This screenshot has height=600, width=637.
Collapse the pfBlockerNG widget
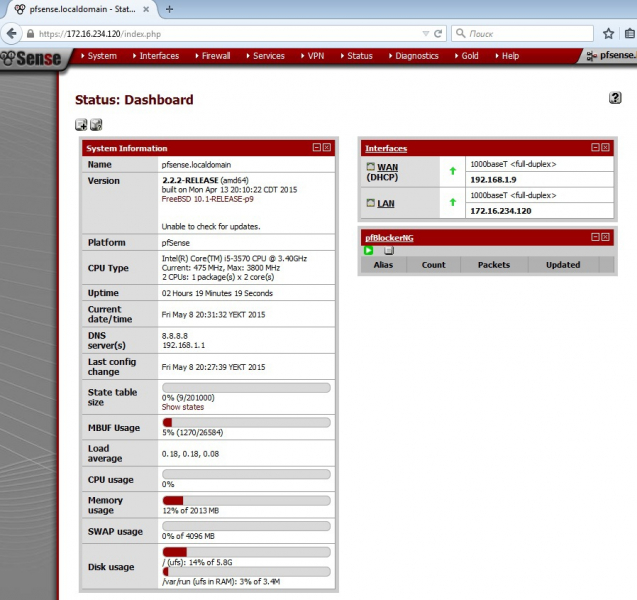[595, 237]
